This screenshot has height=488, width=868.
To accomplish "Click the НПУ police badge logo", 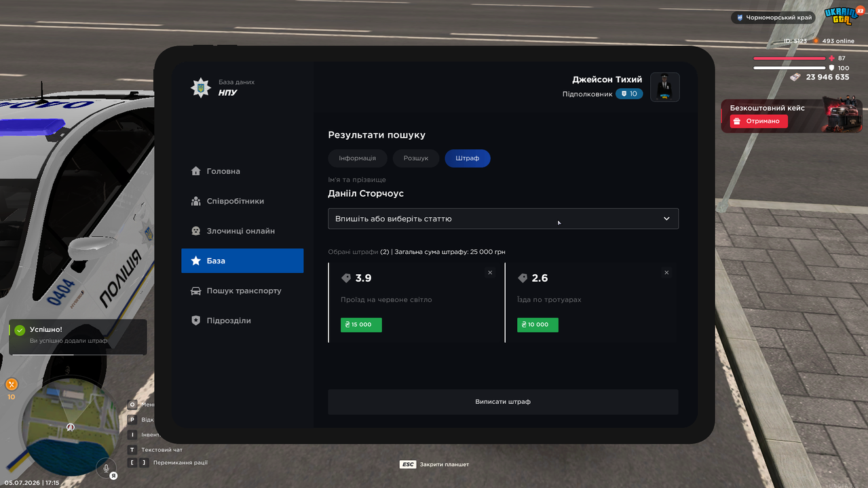I will coord(201,88).
